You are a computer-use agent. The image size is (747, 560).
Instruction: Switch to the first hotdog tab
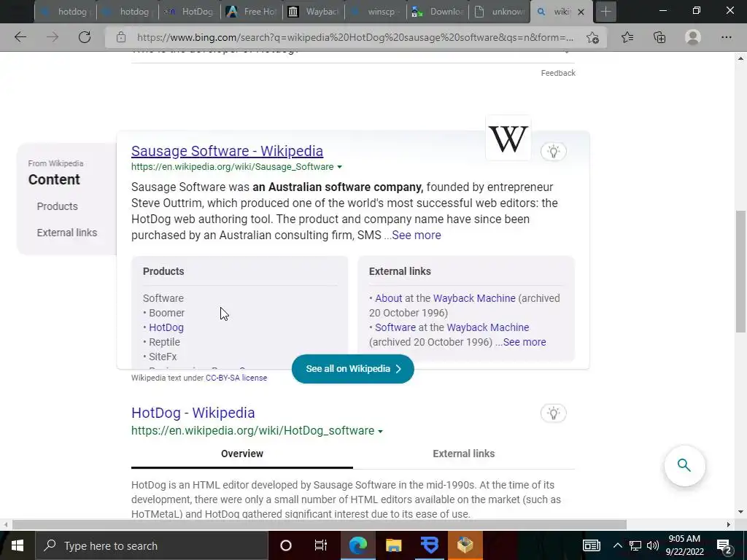pyautogui.click(x=66, y=12)
